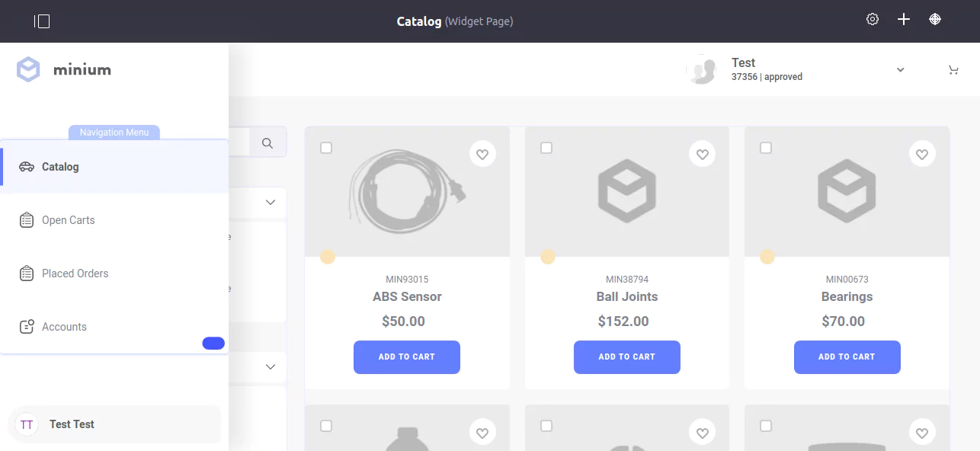980x451 pixels.
Task: Check the Ball Joints product checkbox
Action: click(546, 148)
